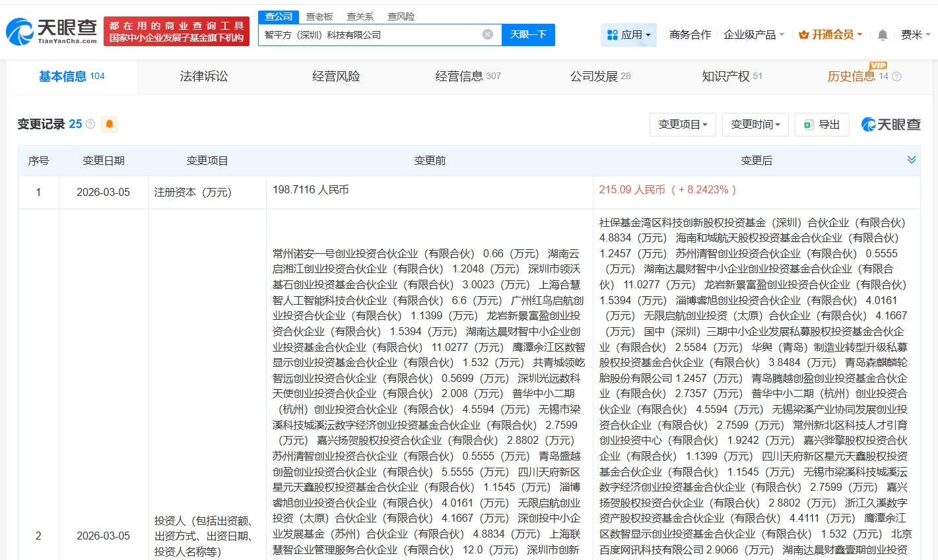This screenshot has height=560, width=938.
Task: Export records with the 导出 Excel button
Action: click(822, 124)
